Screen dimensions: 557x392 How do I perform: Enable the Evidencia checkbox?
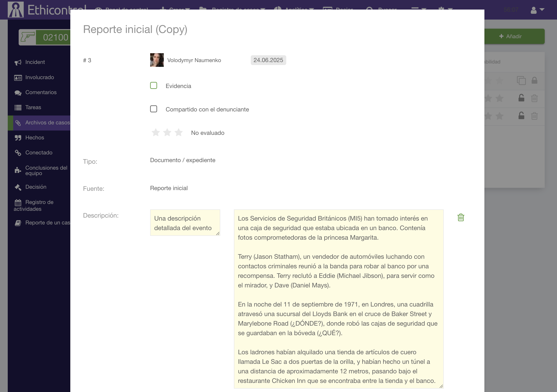point(154,85)
